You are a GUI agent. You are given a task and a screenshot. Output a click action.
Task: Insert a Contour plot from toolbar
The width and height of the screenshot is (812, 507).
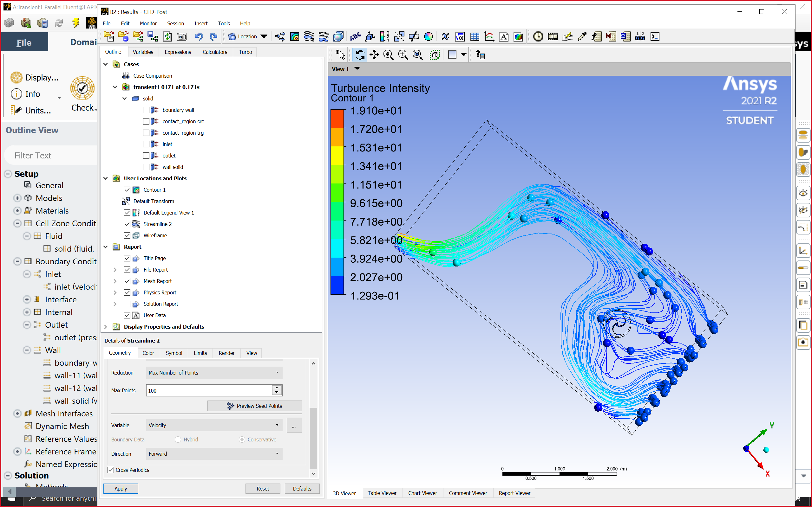pyautogui.click(x=295, y=36)
